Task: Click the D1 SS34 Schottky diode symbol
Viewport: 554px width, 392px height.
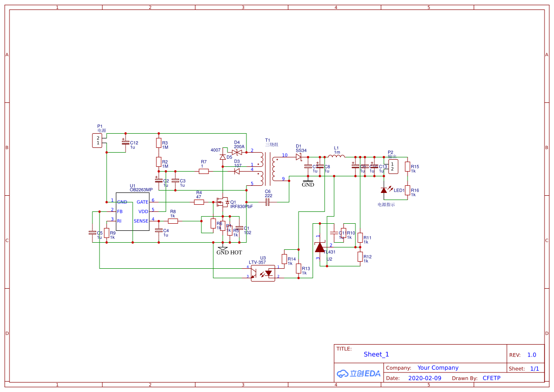Action: point(299,157)
